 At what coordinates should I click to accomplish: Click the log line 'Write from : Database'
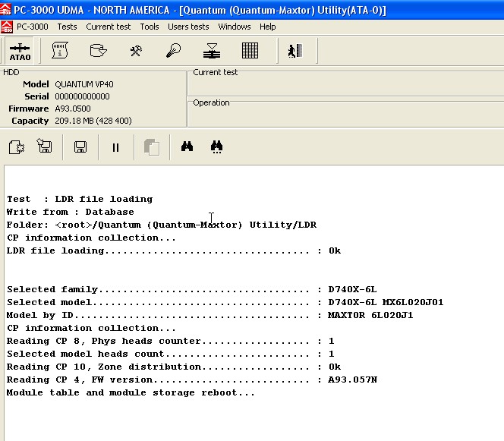click(71, 212)
